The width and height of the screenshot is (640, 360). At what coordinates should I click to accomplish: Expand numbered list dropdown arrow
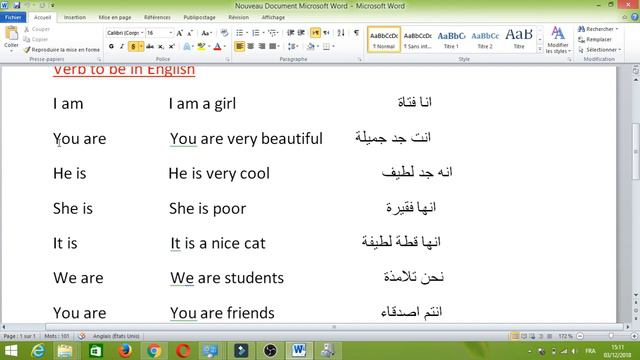pyautogui.click(x=263, y=33)
